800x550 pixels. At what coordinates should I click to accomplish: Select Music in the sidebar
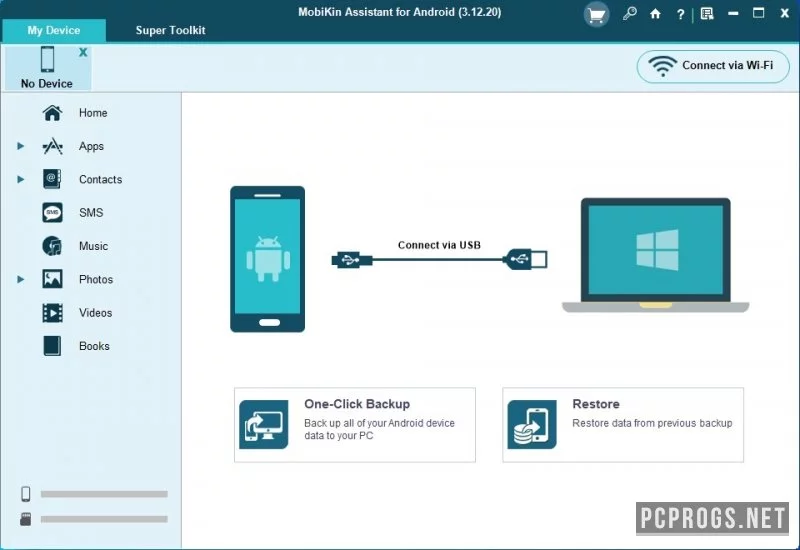(91, 246)
